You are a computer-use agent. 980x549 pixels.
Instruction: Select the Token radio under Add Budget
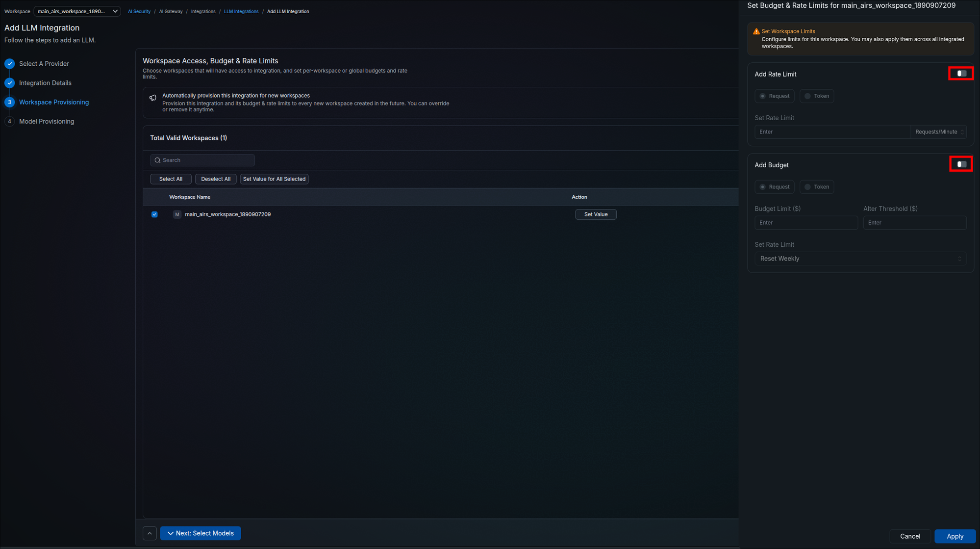click(x=817, y=187)
